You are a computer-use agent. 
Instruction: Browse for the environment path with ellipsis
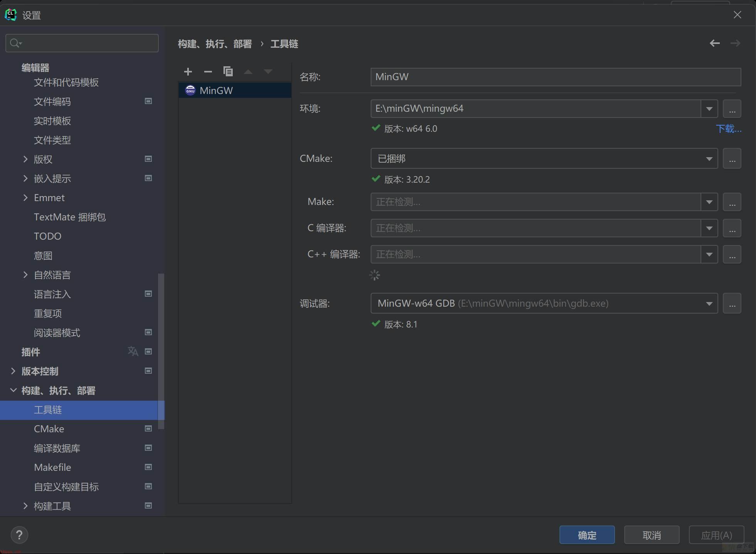pos(732,109)
